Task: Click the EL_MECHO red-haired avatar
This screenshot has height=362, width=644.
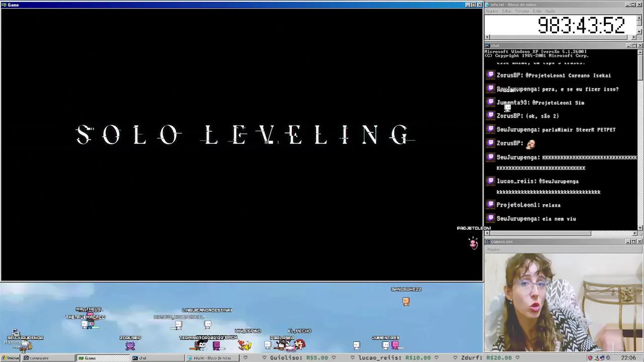Action: (x=300, y=344)
